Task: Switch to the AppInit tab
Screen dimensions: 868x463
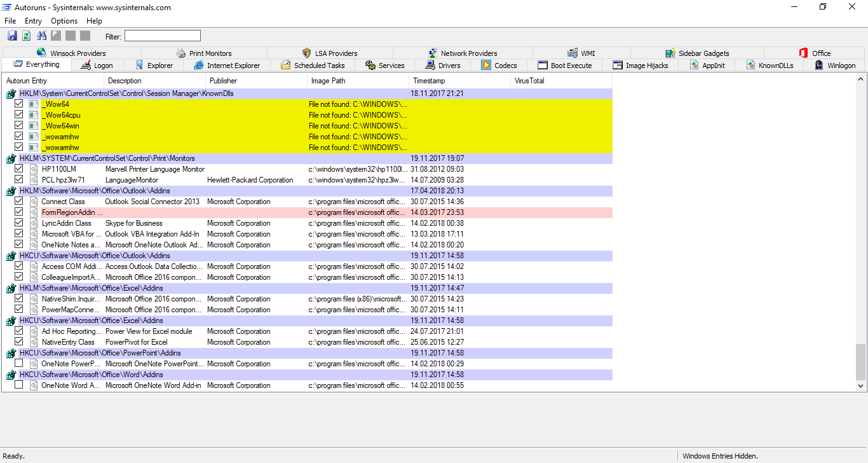Action: pos(707,66)
